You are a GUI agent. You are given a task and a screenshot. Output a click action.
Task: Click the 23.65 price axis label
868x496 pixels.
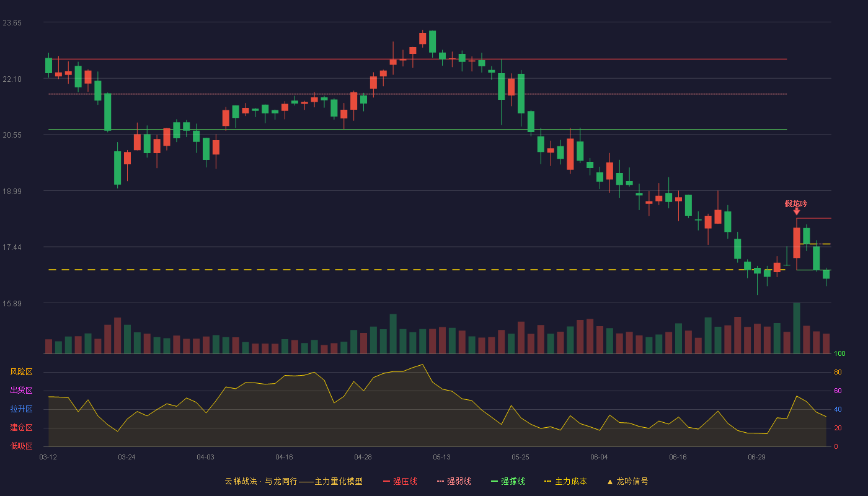coord(12,23)
